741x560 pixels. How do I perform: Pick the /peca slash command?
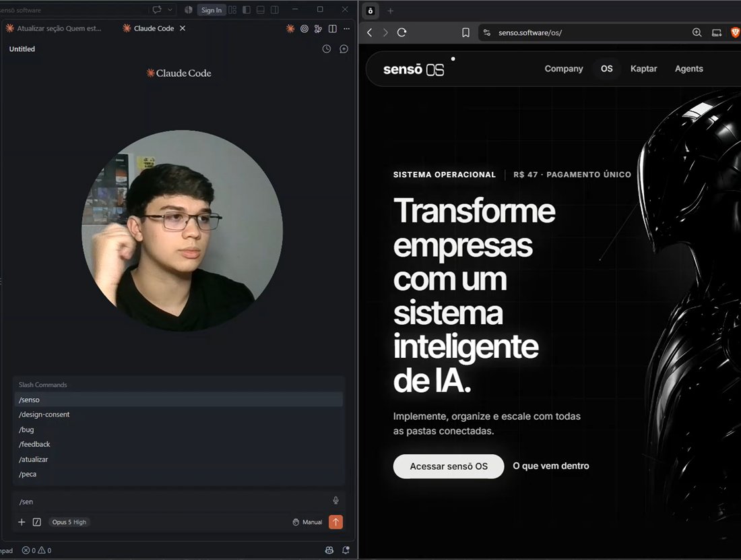(x=179, y=474)
